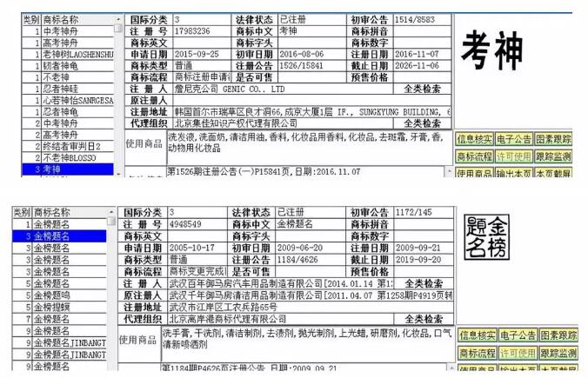
Task: Select 韧者神龟 row in list
Action: click(68, 66)
